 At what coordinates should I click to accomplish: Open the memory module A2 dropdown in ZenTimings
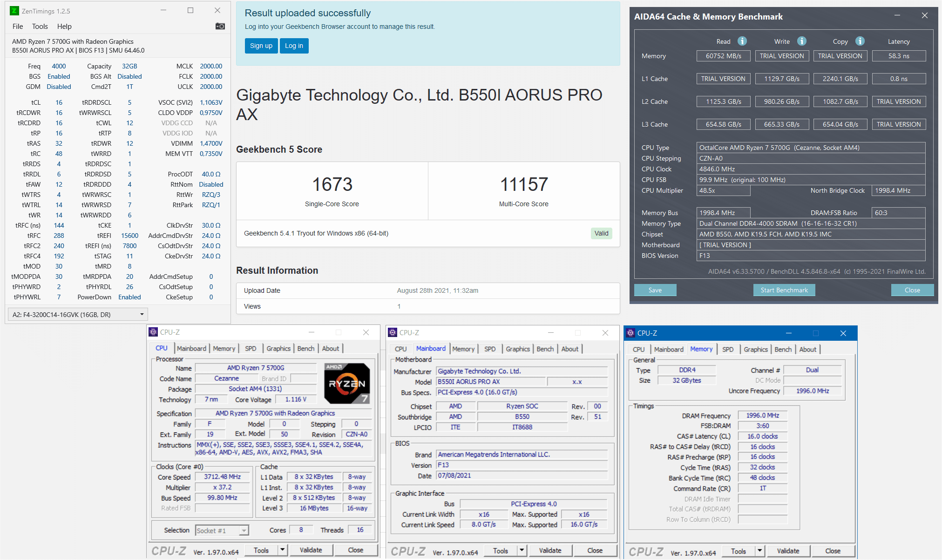[78, 315]
